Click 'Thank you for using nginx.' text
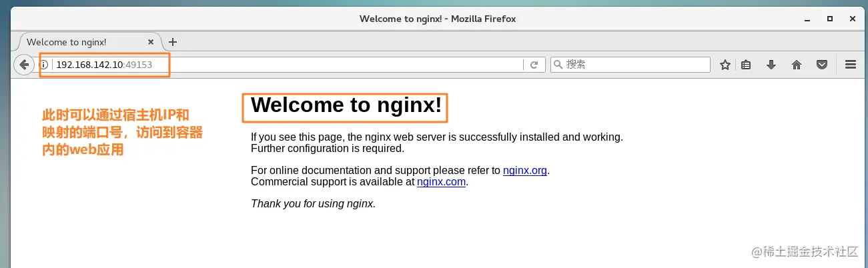868x268 pixels. click(314, 204)
